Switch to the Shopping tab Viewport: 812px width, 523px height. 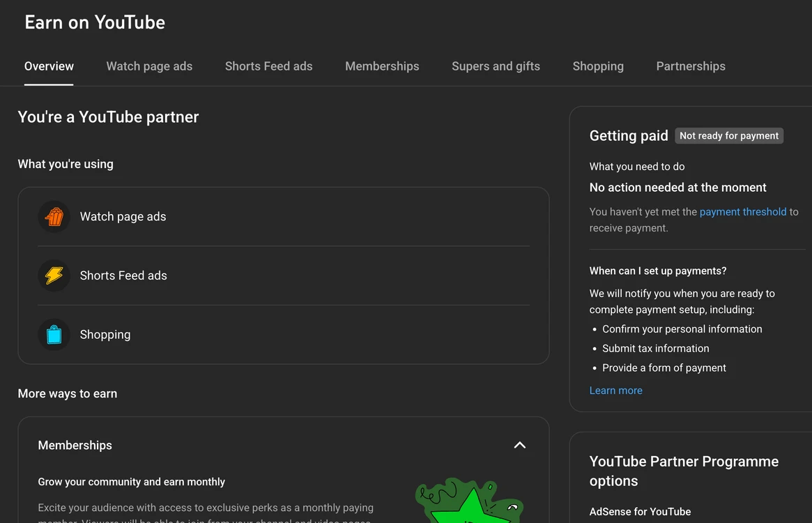[598, 66]
